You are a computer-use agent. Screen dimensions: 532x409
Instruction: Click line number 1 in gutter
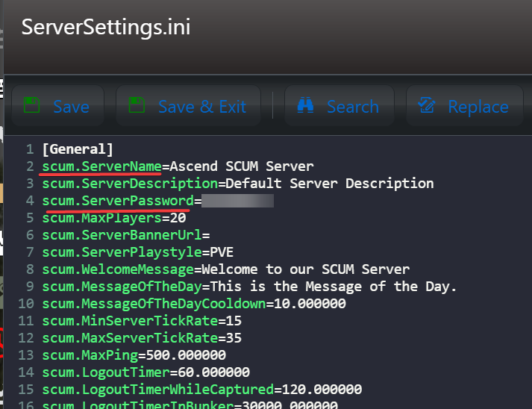tap(30, 149)
